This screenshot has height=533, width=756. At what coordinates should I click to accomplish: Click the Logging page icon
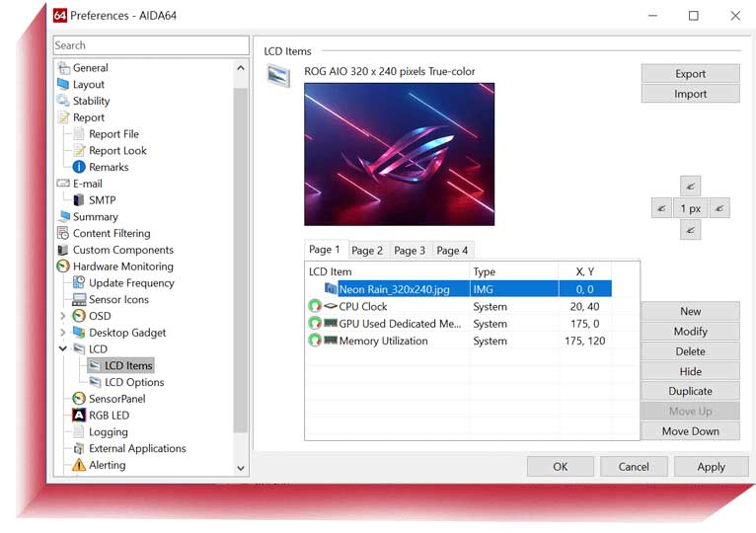(79, 431)
